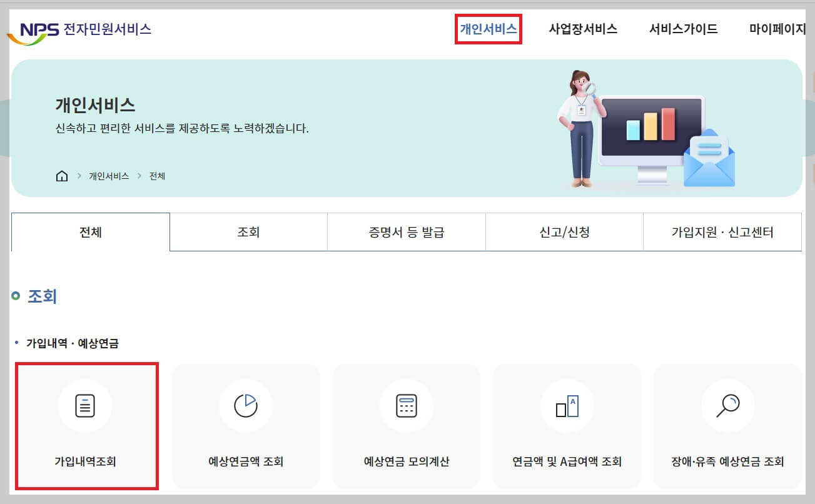
Task: Open the 사업장서비스 menu
Action: pos(582,28)
